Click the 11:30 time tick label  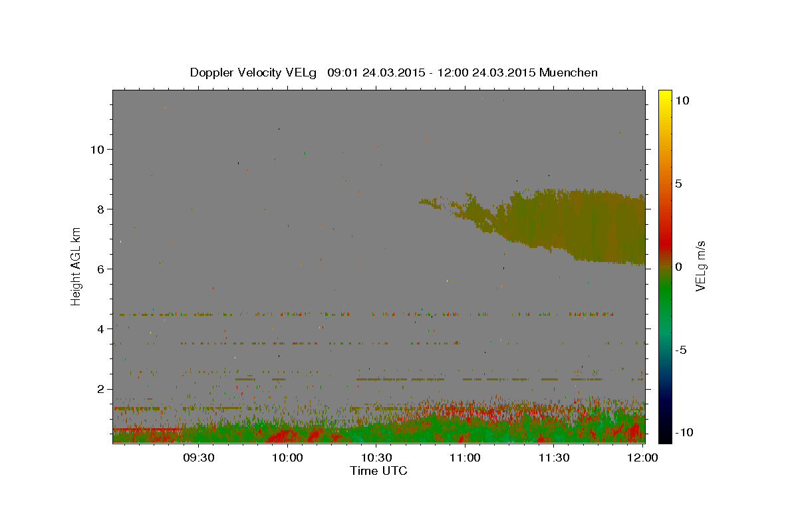click(554, 458)
